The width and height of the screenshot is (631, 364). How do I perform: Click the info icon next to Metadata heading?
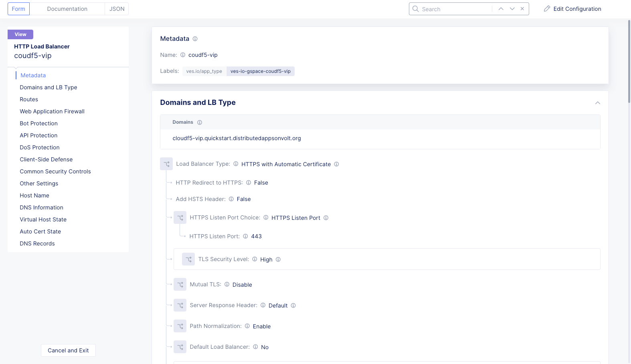pos(195,39)
